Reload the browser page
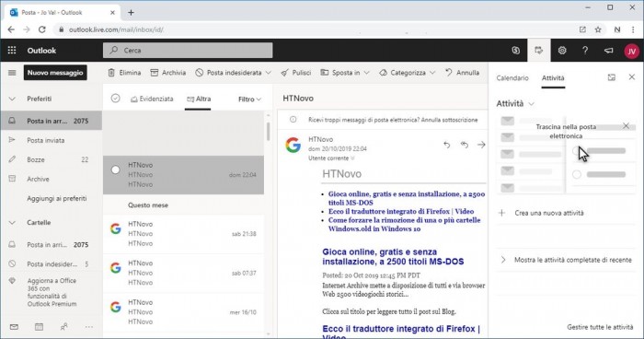Viewport: 644px width, 339px height. (42, 29)
